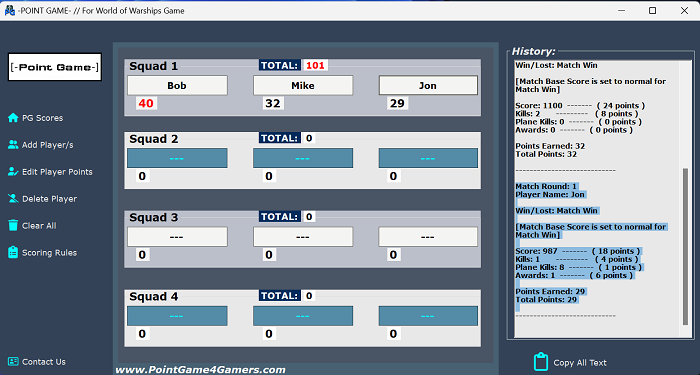Open PG Scores page
Viewport: 700px width, 375px height.
(x=42, y=118)
